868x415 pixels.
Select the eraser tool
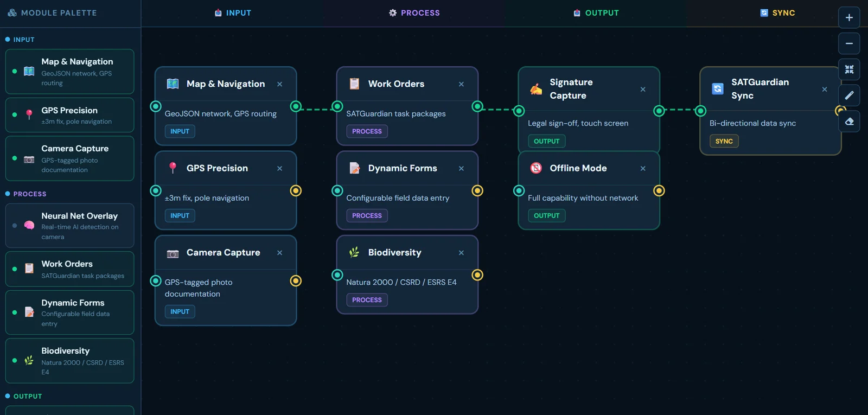849,122
